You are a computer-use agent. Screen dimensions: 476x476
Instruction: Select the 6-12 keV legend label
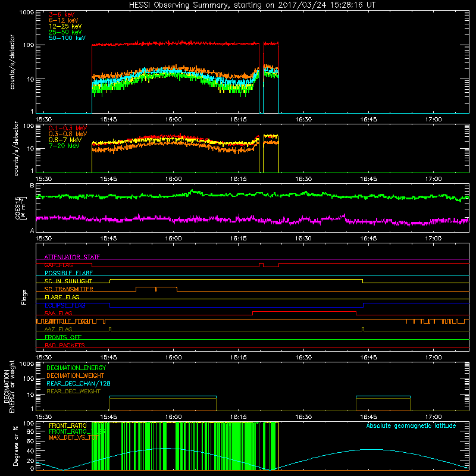(x=64, y=20)
